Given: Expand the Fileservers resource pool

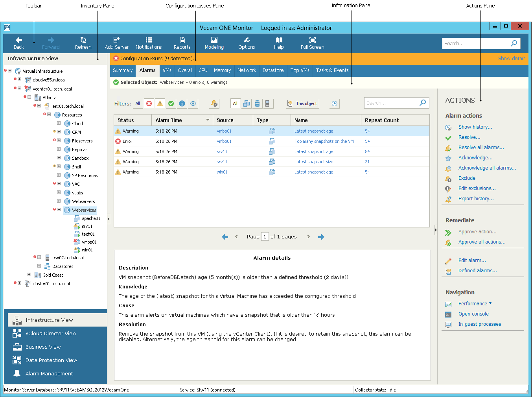Looking at the screenshot, I should tap(59, 140).
